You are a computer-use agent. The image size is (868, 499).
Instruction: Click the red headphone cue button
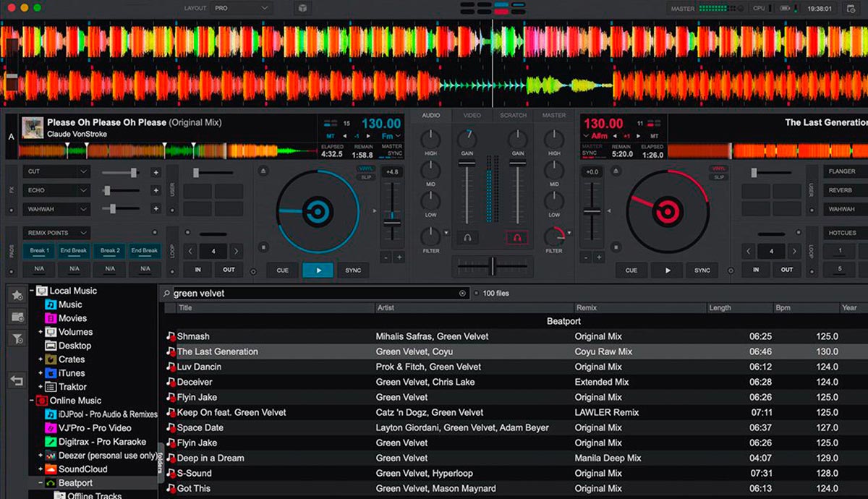click(516, 237)
